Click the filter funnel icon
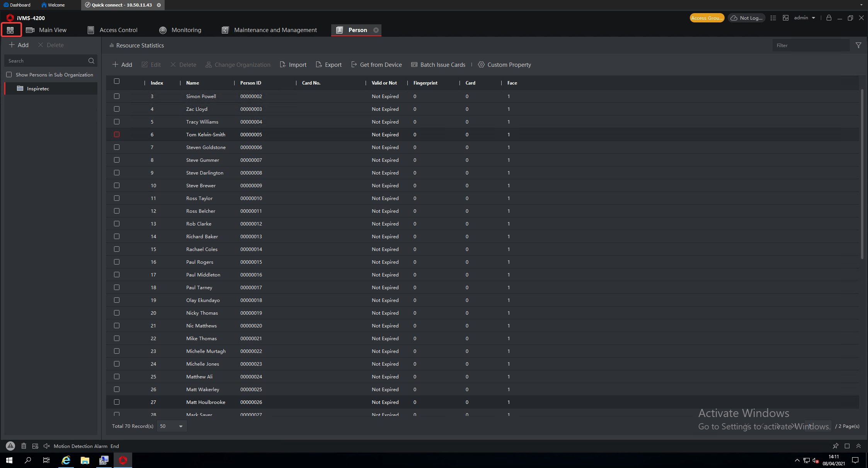The image size is (868, 468). (858, 46)
